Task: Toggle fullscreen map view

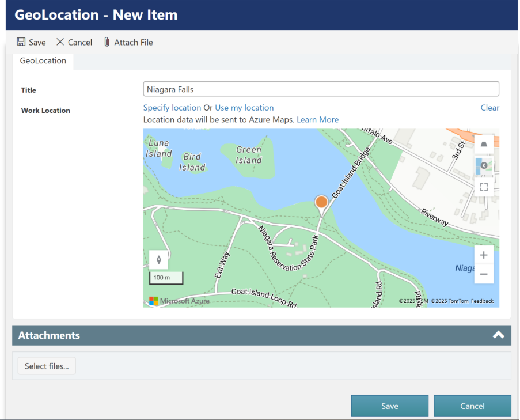Action: click(484, 187)
